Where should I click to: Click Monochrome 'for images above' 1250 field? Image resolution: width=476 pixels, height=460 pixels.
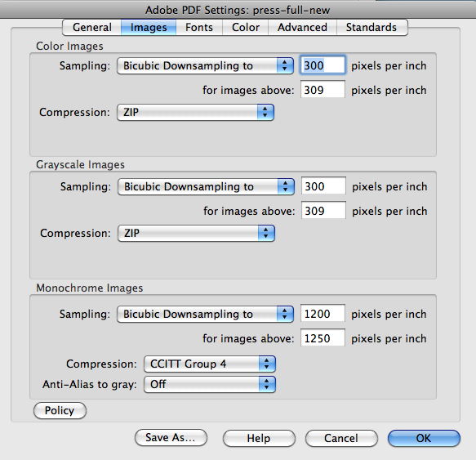point(323,337)
